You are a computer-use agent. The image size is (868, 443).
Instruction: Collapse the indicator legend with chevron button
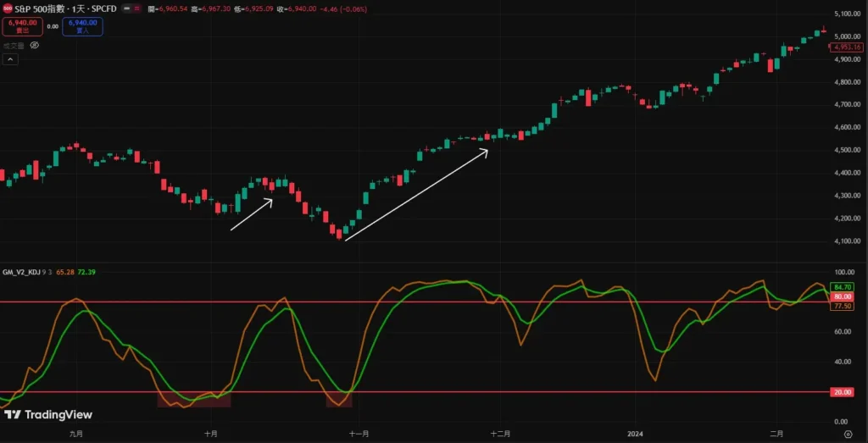coord(10,59)
